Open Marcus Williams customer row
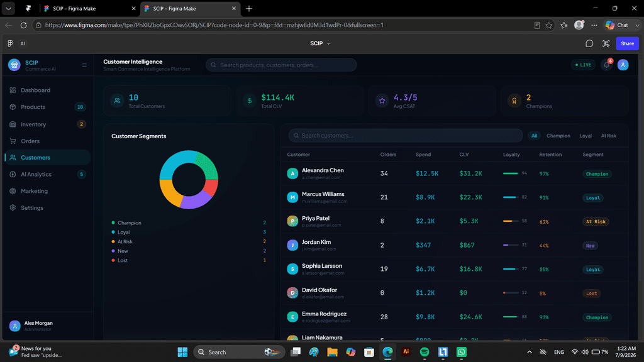The width and height of the screenshot is (644, 362). click(x=455, y=197)
